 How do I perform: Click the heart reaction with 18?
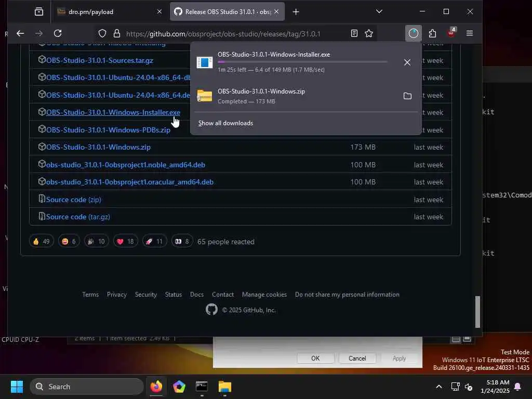pyautogui.click(x=125, y=241)
